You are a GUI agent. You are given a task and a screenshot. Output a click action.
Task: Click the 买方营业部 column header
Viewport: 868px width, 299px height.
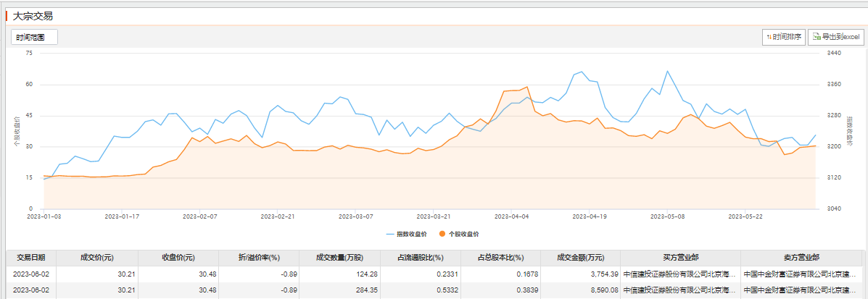(x=681, y=257)
